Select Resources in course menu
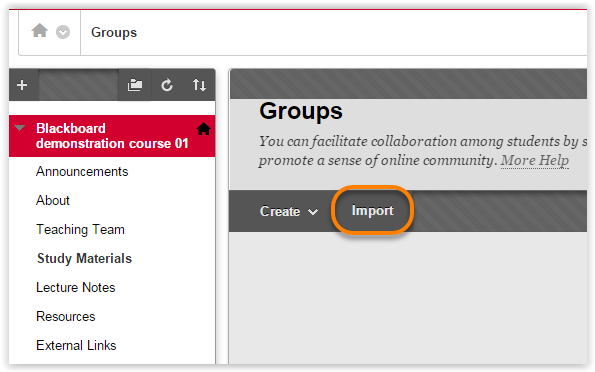 coord(66,317)
